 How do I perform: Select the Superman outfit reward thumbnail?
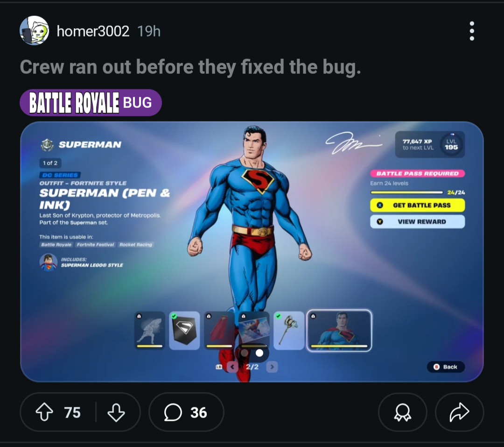click(x=339, y=331)
